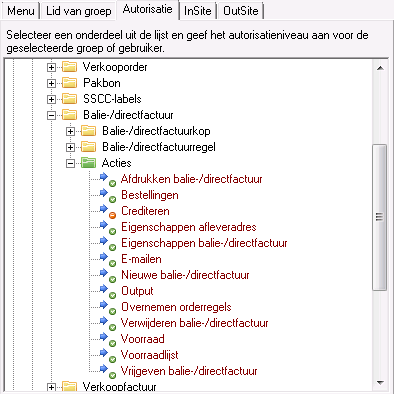
Task: Select the Autorisatie tab
Action: coord(148,9)
